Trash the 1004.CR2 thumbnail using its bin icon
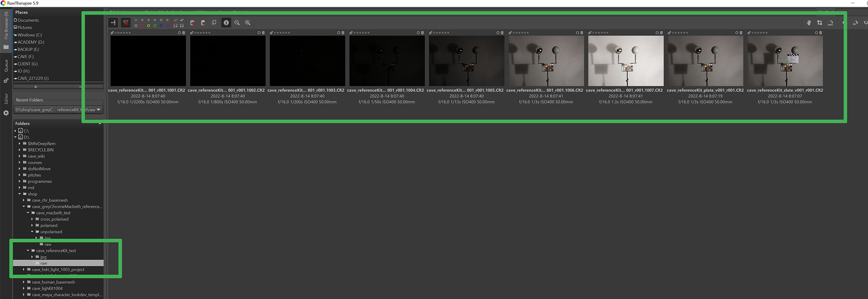The height and width of the screenshot is (299, 868). (x=422, y=33)
